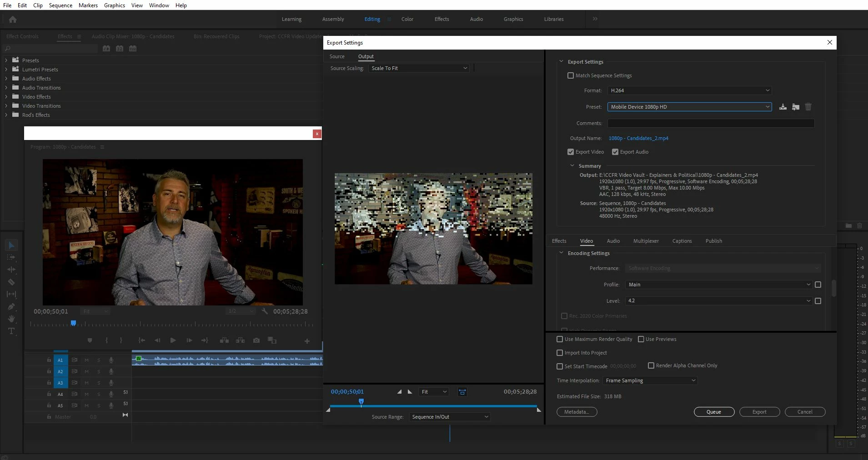This screenshot has width=868, height=460.
Task: Select the Type tool in the tools panel
Action: pos(11,331)
